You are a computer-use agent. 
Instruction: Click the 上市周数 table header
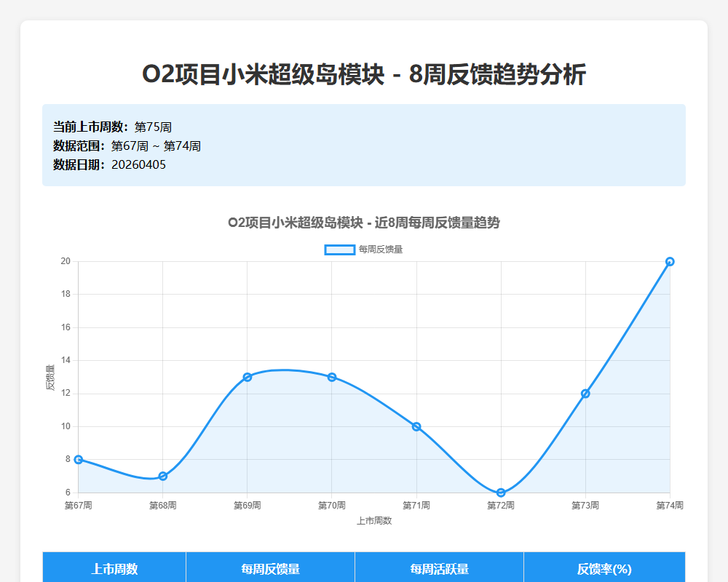[x=114, y=568]
